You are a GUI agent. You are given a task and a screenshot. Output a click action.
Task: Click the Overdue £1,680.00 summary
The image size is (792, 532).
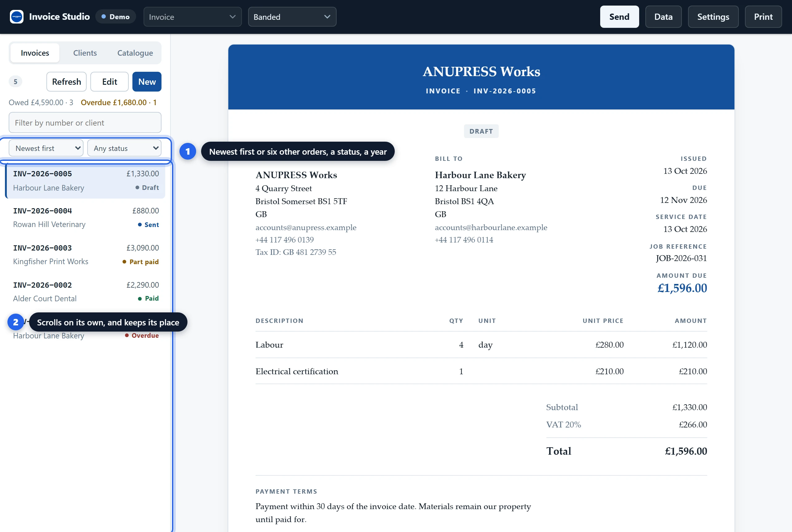(x=118, y=102)
